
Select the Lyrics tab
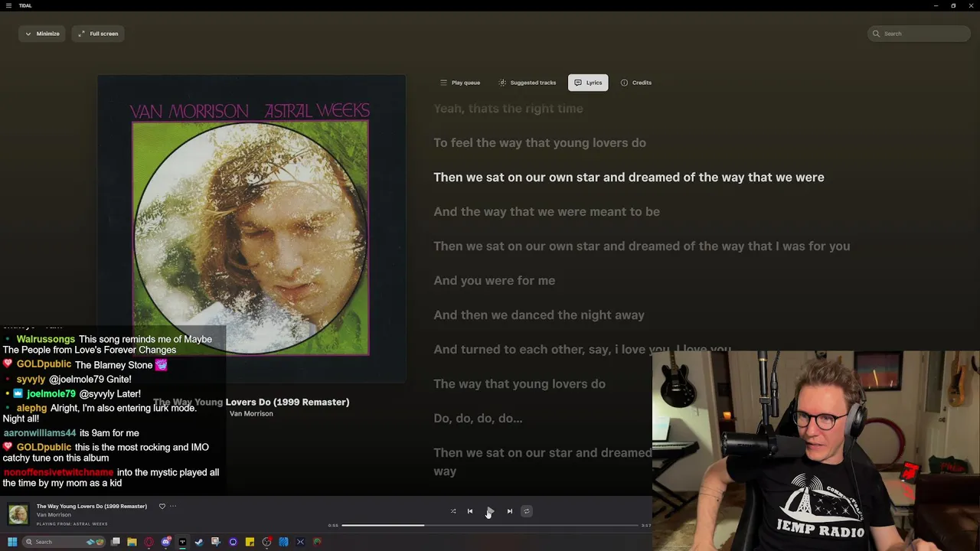(588, 83)
